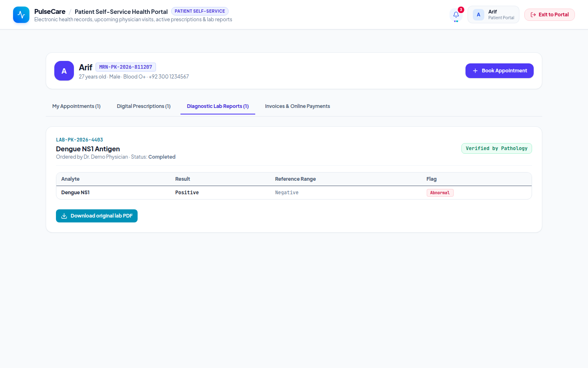This screenshot has width=588, height=368.
Task: Click the red notification count badge
Action: pyautogui.click(x=461, y=10)
